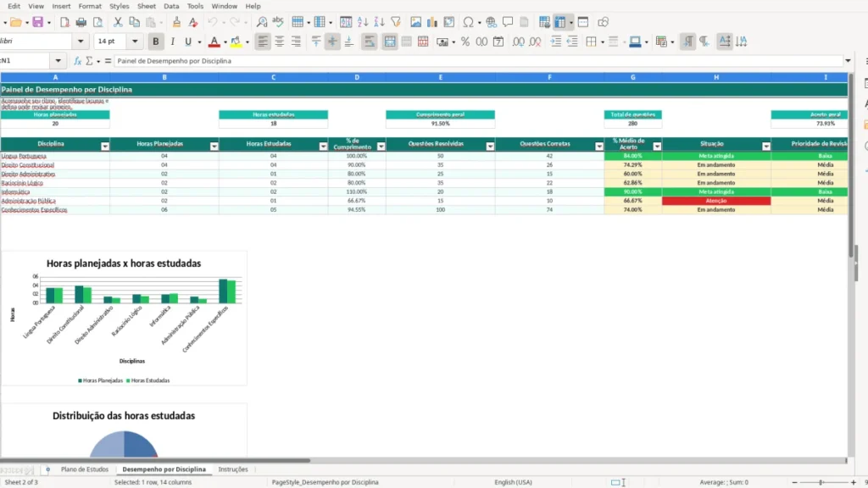Image resolution: width=868 pixels, height=488 pixels.
Task: Open the Questões Resolvidas filter dropdown
Action: 490,146
